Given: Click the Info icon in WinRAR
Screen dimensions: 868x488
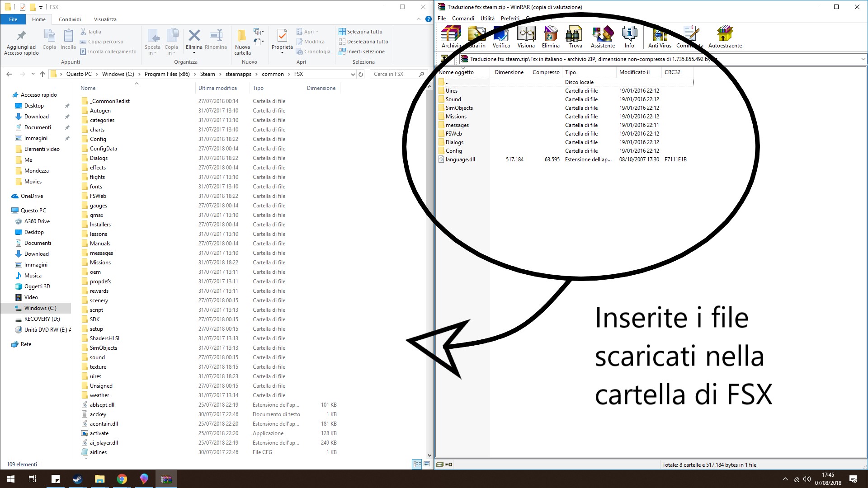Looking at the screenshot, I should tap(629, 37).
